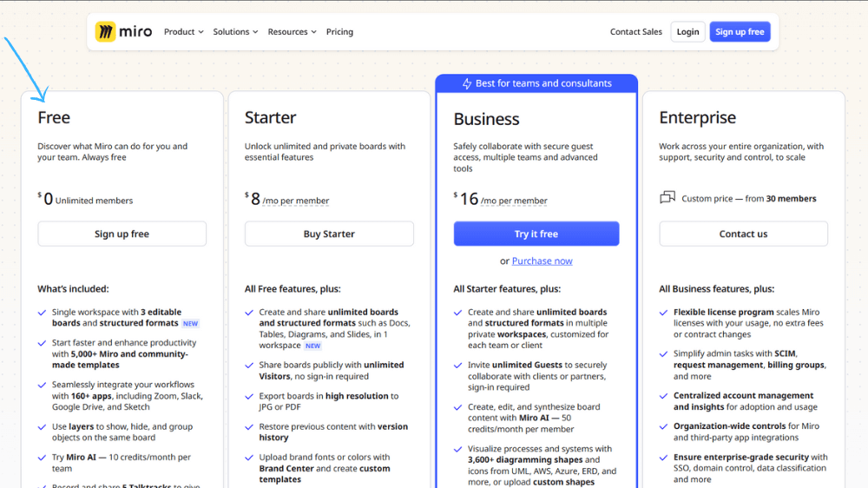The width and height of the screenshot is (868, 488).
Task: Click the Login button
Action: 687,32
